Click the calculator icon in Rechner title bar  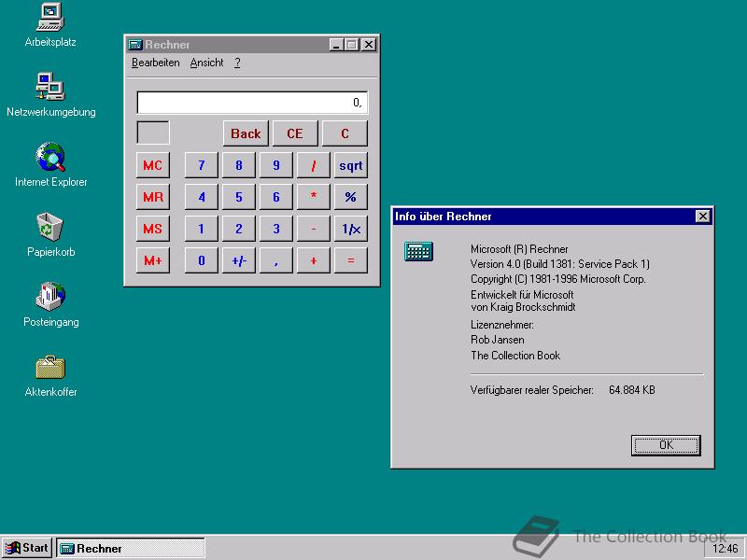coord(135,45)
